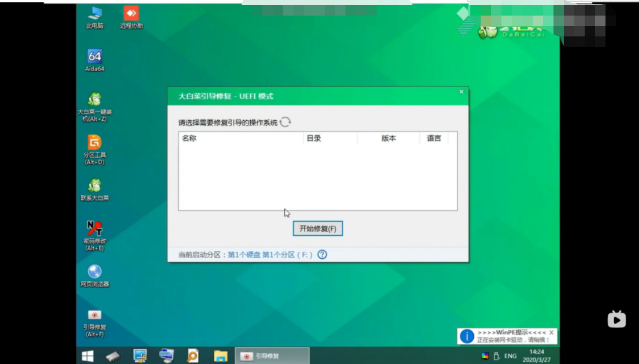Open File Explorer from the taskbar
Screen dimensions: 639x364
(221, 356)
